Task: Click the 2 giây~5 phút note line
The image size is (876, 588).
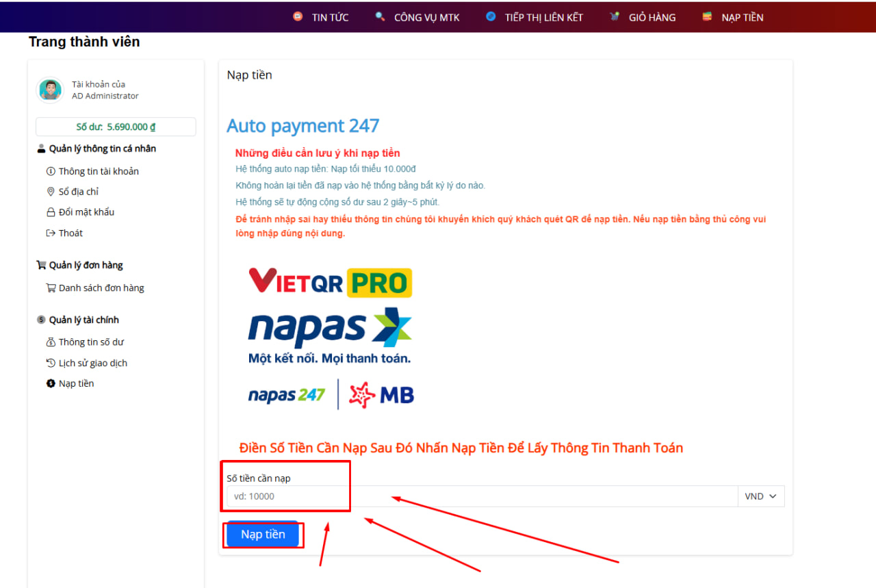Action: (337, 202)
